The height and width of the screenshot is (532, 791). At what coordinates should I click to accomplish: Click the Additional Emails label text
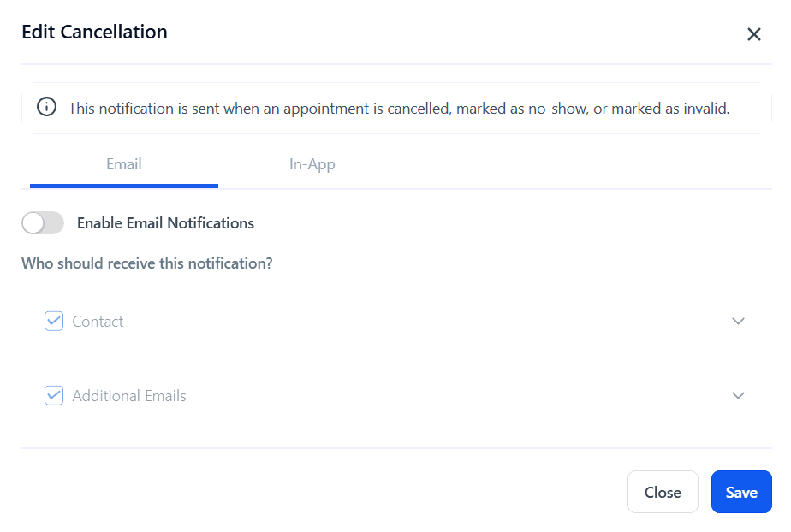point(129,396)
